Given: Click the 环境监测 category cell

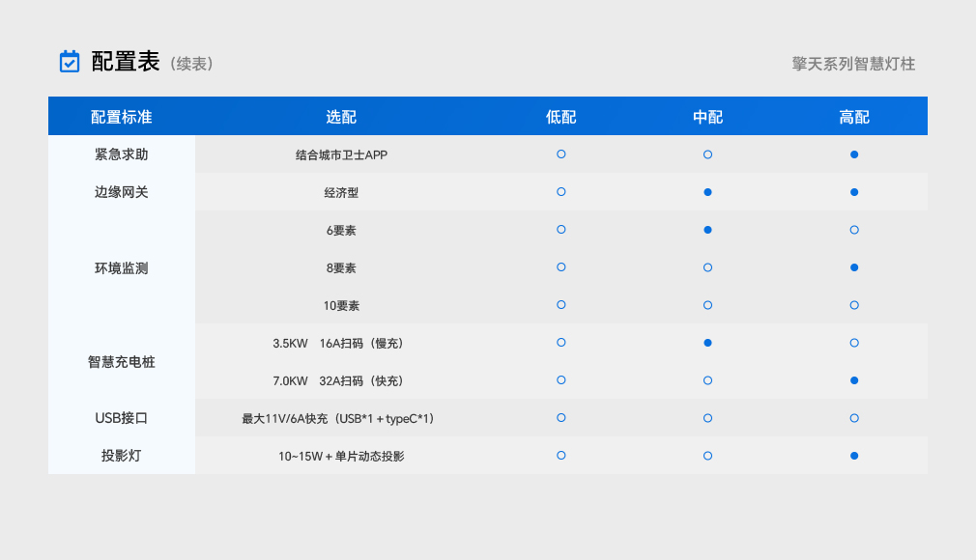Looking at the screenshot, I should pyautogui.click(x=122, y=268).
